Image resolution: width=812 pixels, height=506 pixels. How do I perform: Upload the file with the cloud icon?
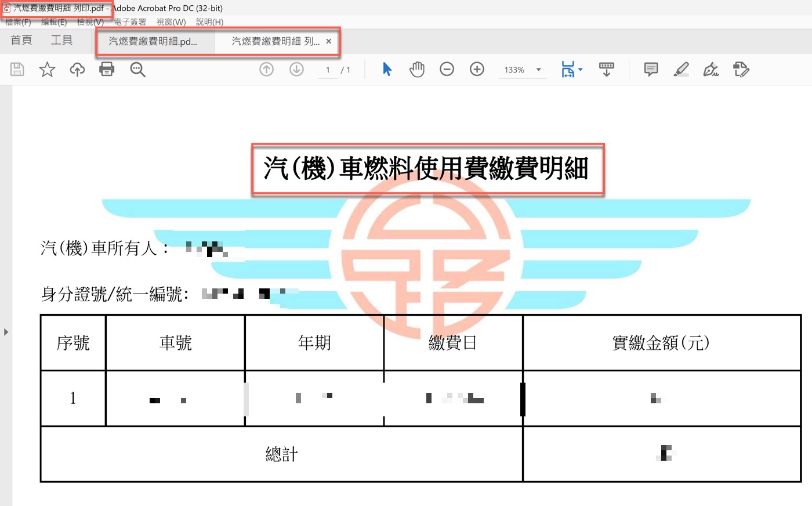pyautogui.click(x=77, y=70)
